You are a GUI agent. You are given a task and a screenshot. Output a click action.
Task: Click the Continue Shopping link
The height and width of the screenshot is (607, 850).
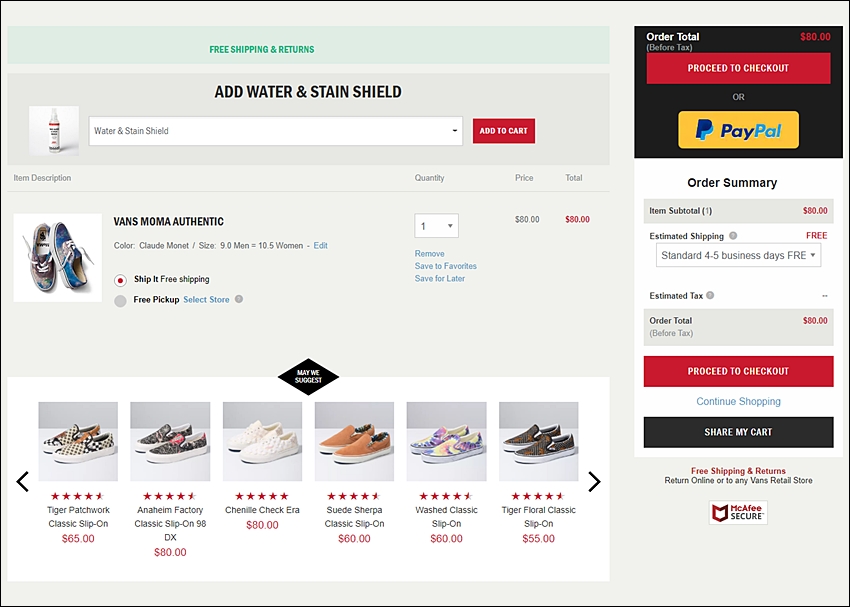pos(738,402)
